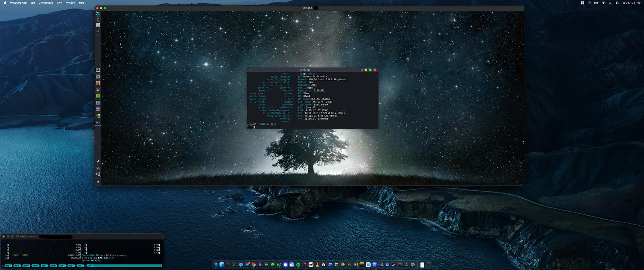Toggle F5 Tree view in htop
The height and width of the screenshot is (270, 644).
pyautogui.click(x=43, y=266)
